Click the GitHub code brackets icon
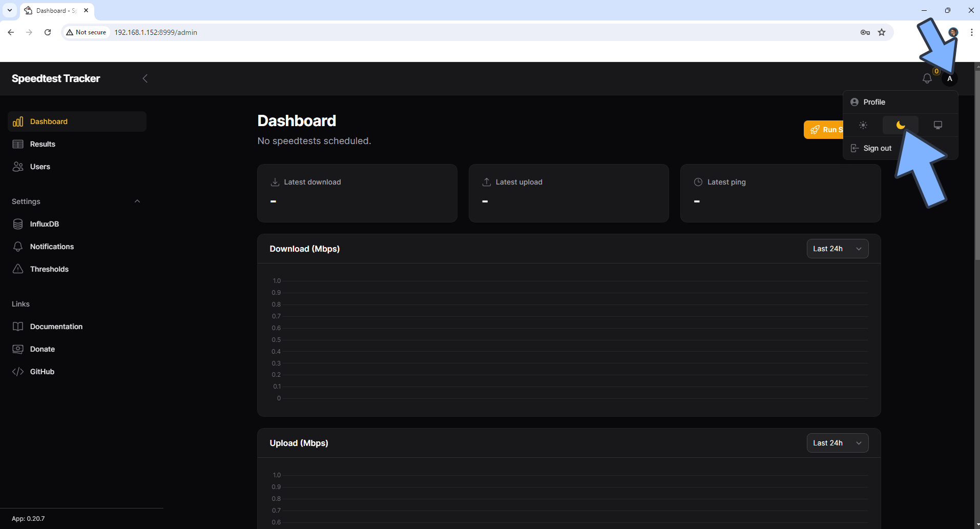This screenshot has width=980, height=529. [18, 372]
